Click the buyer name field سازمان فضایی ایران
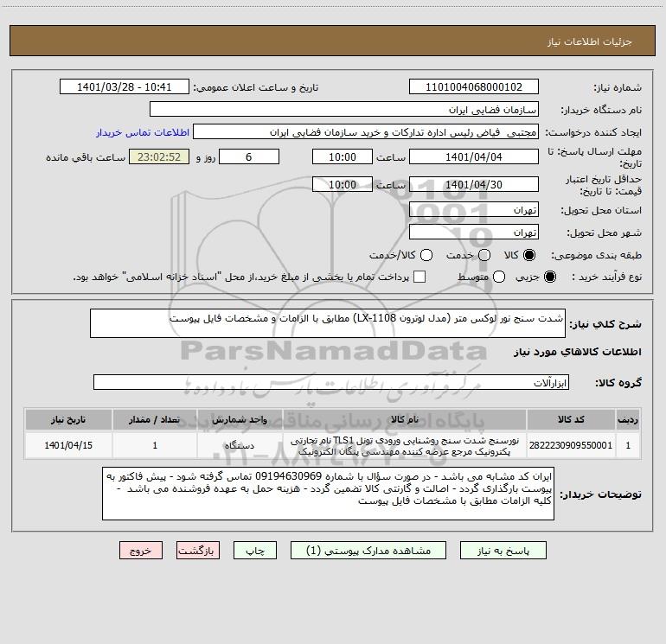The image size is (666, 644). pos(344,110)
